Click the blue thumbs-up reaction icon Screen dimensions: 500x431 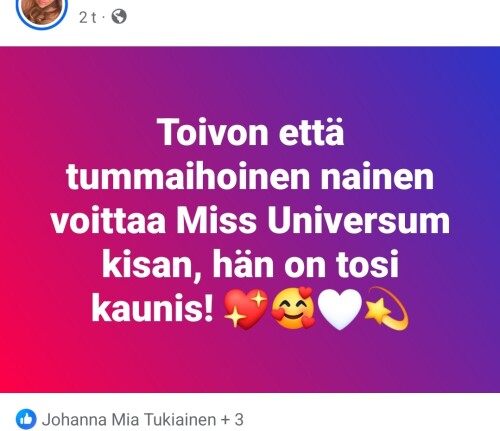pyautogui.click(x=26, y=419)
